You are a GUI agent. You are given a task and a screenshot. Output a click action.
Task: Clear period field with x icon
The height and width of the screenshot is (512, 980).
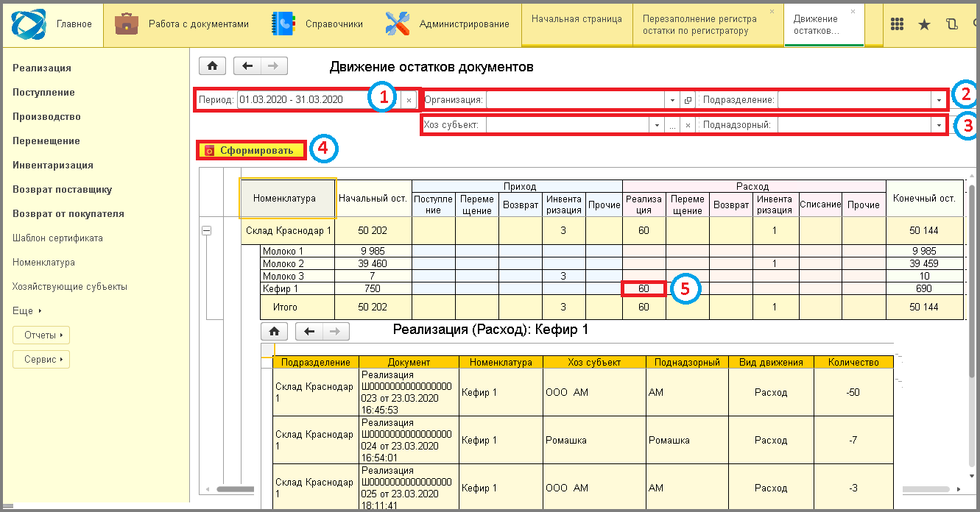coord(409,100)
